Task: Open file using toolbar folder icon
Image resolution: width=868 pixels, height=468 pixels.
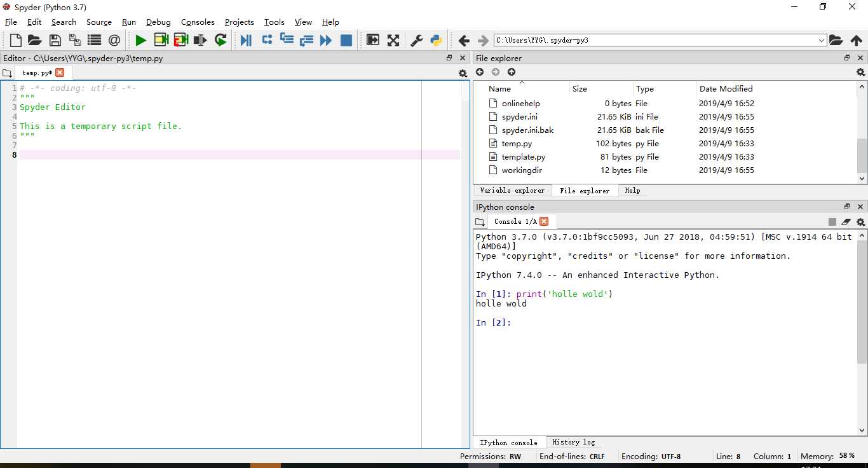Action: coord(35,40)
